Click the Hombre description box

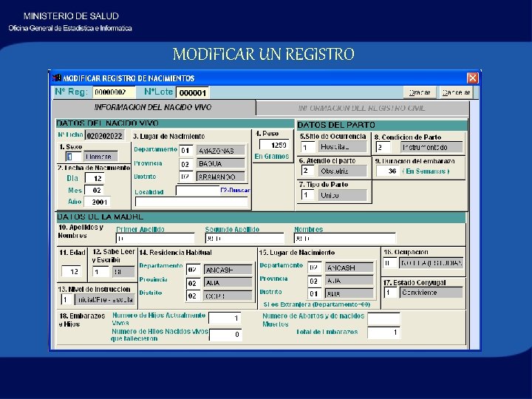(100, 157)
